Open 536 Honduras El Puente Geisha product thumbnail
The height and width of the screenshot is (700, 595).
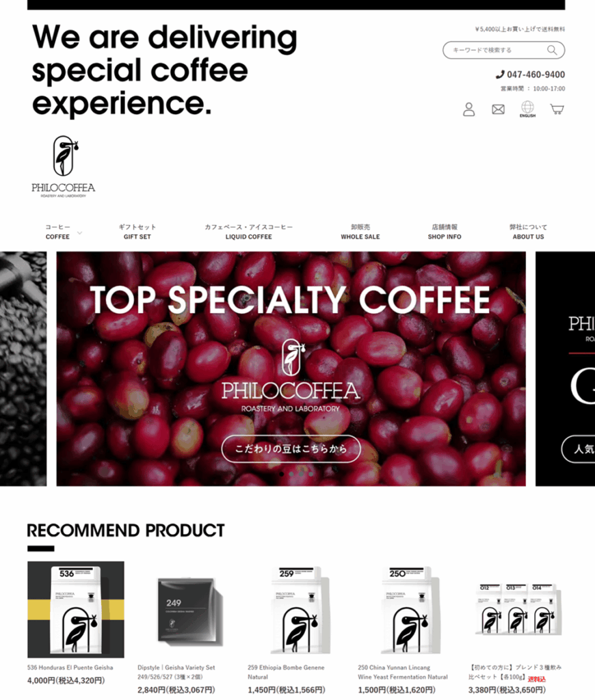tap(76, 609)
